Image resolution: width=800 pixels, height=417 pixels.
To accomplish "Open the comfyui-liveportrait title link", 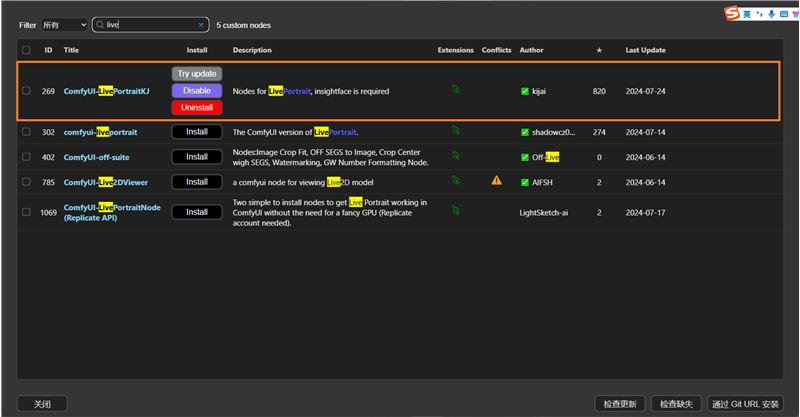I will click(101, 132).
